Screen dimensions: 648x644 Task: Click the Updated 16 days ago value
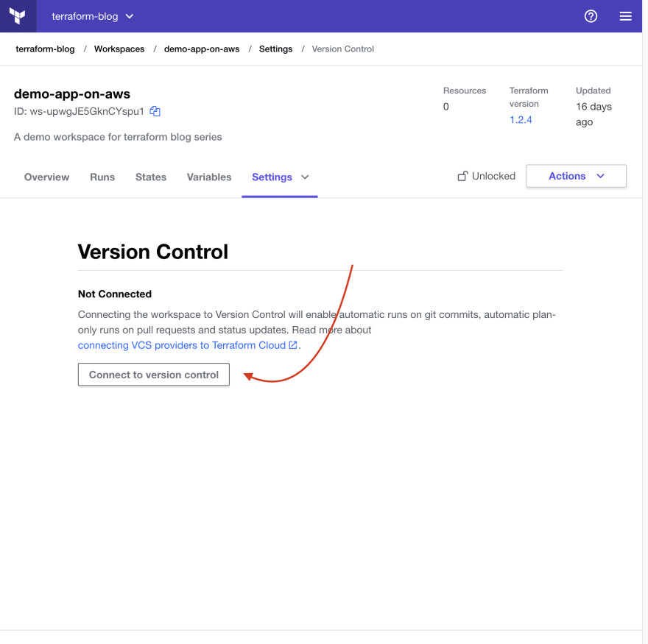(x=594, y=114)
